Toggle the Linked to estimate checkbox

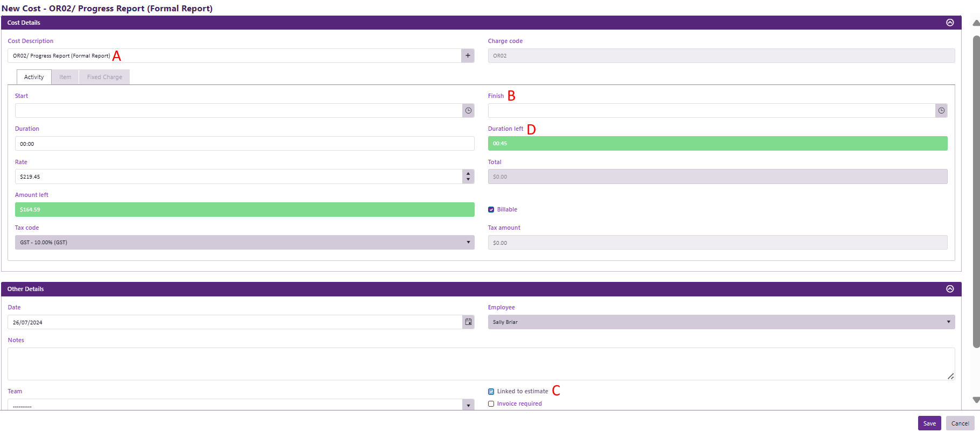pos(491,392)
